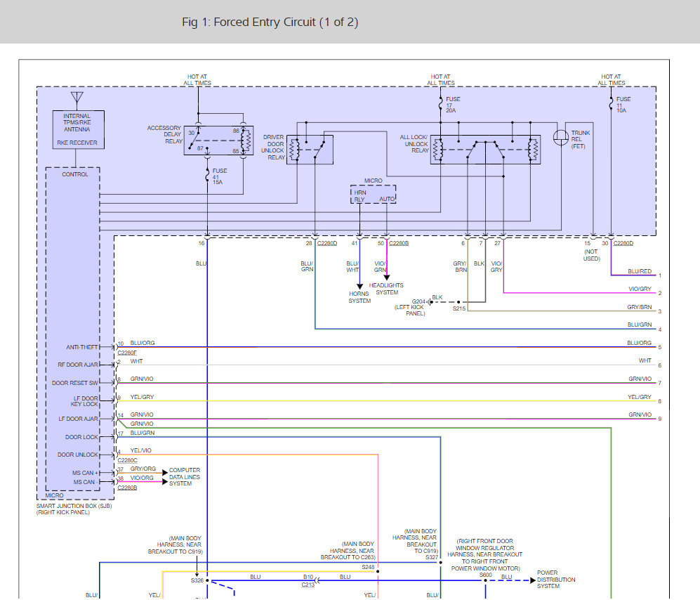700x600 pixels.
Task: Click the Fuse 17 20A symbol
Action: [x=441, y=105]
